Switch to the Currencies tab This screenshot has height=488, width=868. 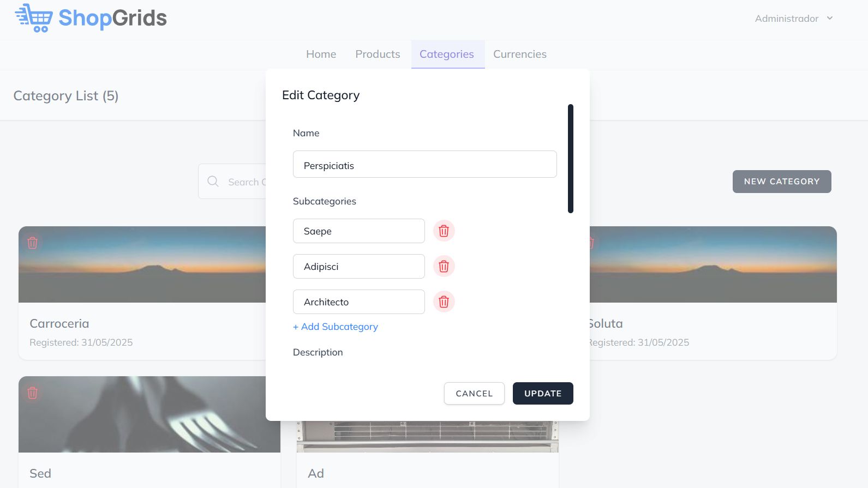pyautogui.click(x=520, y=54)
